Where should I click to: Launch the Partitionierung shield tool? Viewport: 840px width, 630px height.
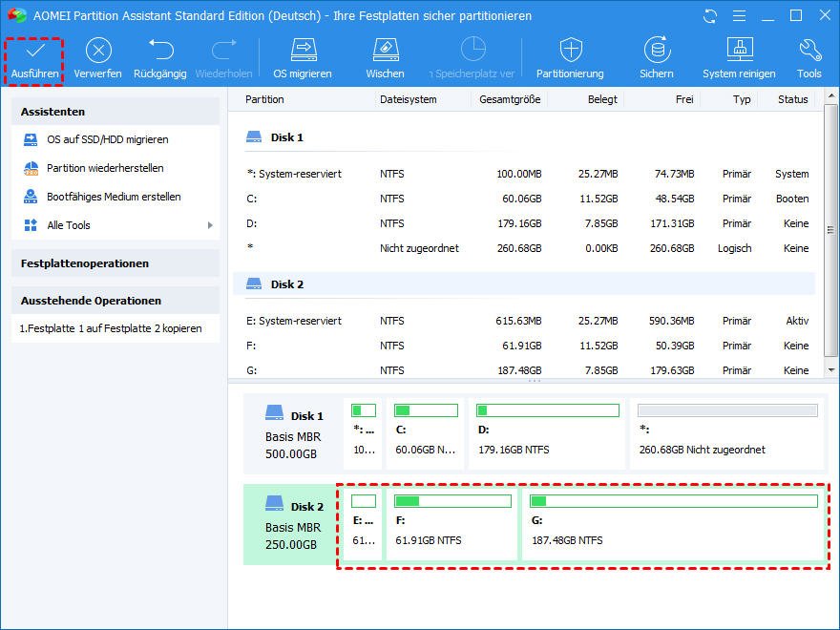(x=570, y=60)
